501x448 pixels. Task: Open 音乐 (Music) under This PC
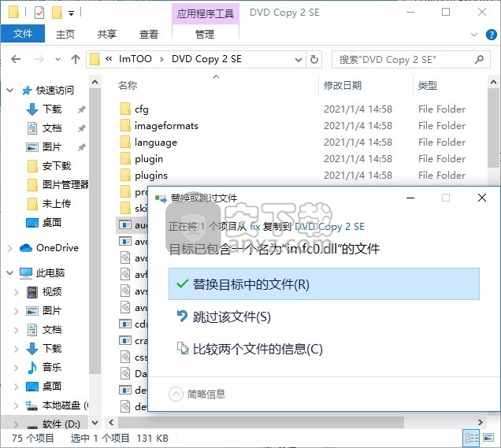click(52, 367)
